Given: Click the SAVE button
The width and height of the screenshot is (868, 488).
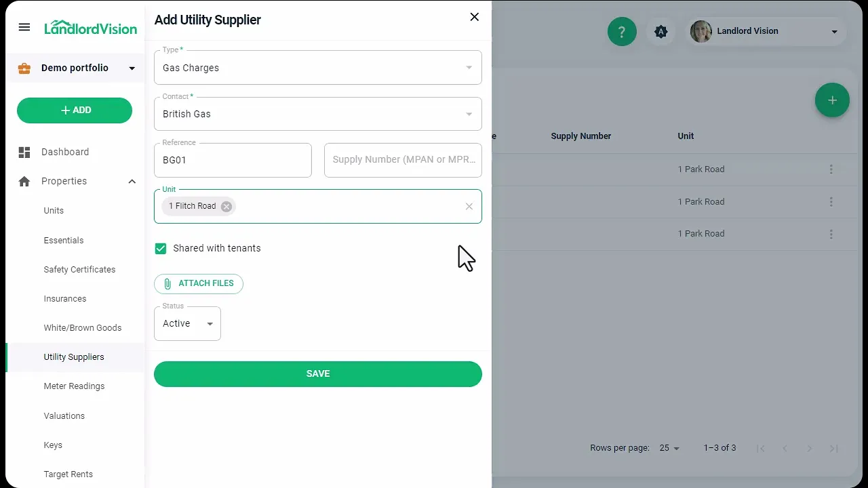Looking at the screenshot, I should pos(318,373).
